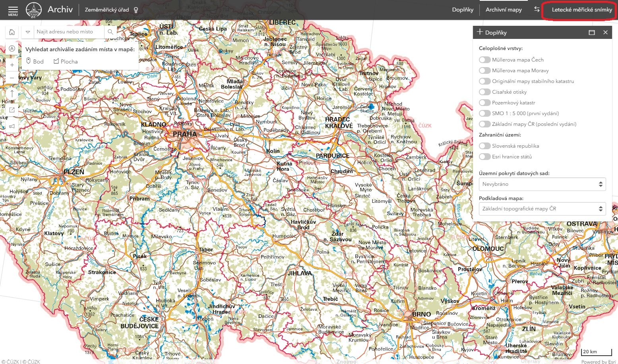The height and width of the screenshot is (364, 618).
Task: Go to the default map extent (home)
Action: coord(12,32)
